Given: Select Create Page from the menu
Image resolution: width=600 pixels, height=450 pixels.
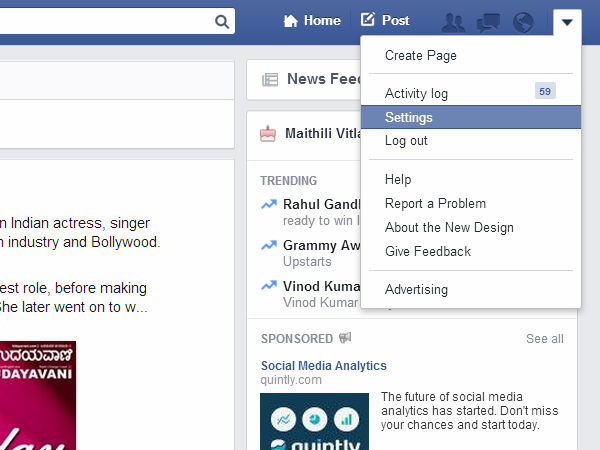Looking at the screenshot, I should click(x=421, y=55).
